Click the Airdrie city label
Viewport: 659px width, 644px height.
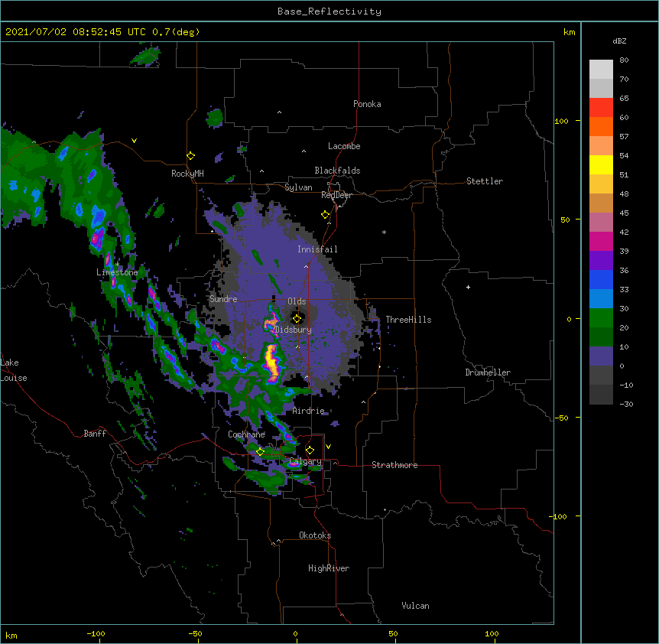click(308, 411)
